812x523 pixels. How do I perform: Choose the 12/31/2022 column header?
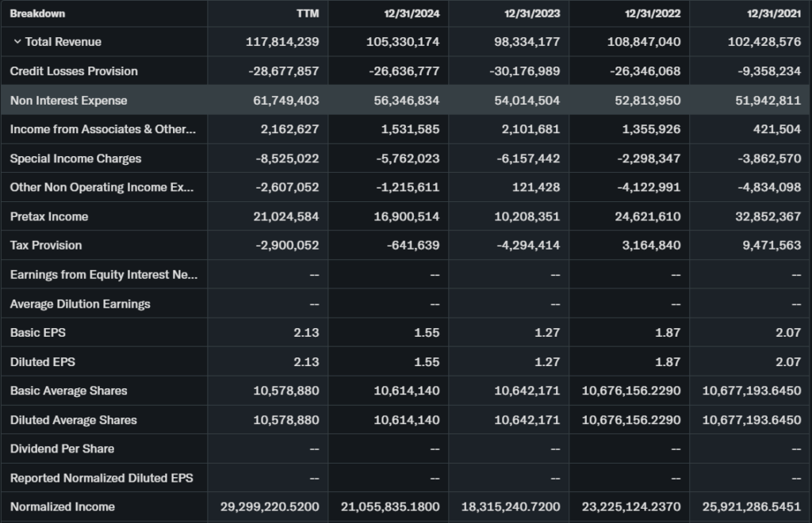point(652,13)
